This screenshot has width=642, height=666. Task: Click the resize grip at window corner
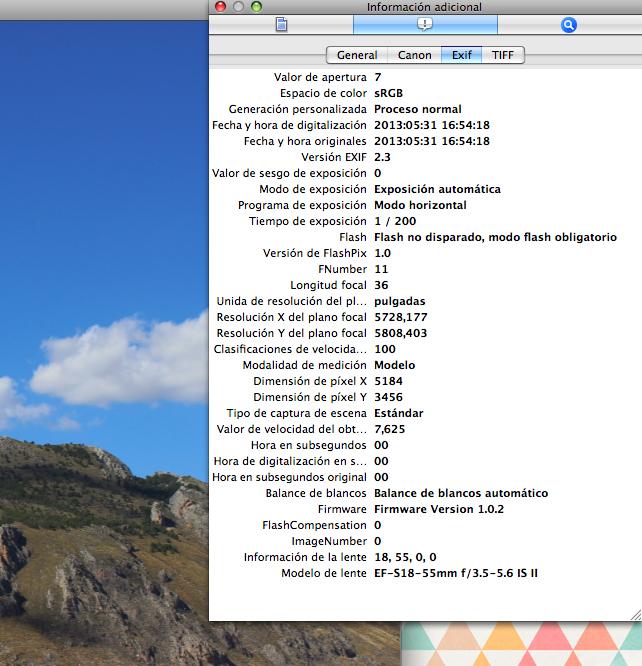(x=634, y=614)
